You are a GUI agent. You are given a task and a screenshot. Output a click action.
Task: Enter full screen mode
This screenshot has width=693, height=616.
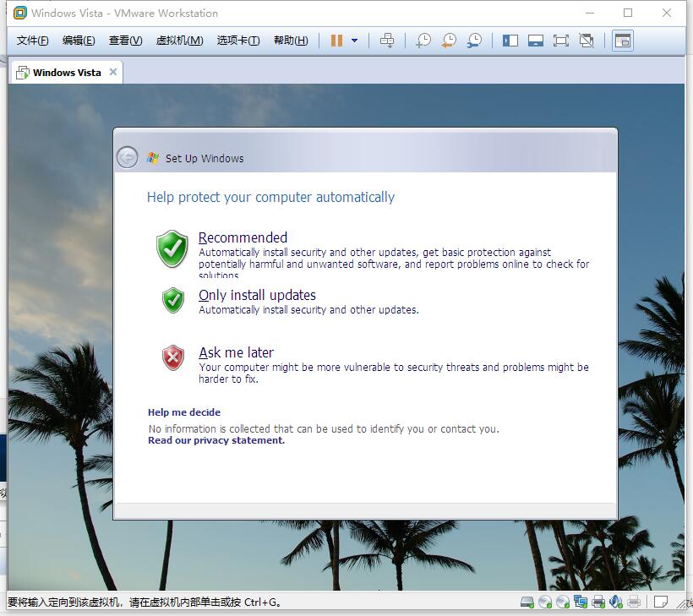[561, 41]
